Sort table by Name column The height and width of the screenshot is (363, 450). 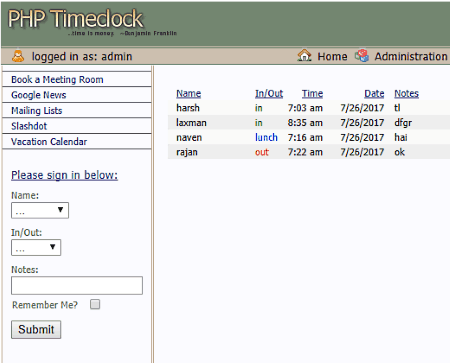click(x=189, y=93)
